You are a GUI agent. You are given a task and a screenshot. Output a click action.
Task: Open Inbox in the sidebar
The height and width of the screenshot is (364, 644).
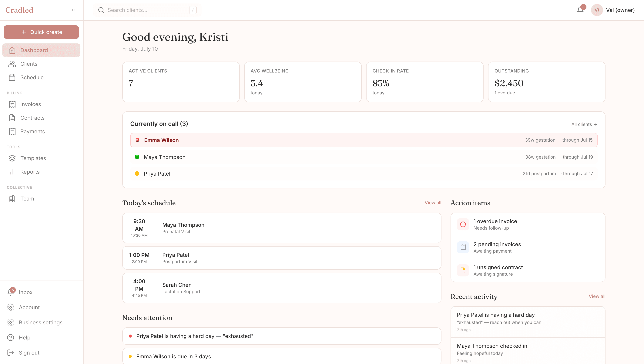click(x=41, y=292)
